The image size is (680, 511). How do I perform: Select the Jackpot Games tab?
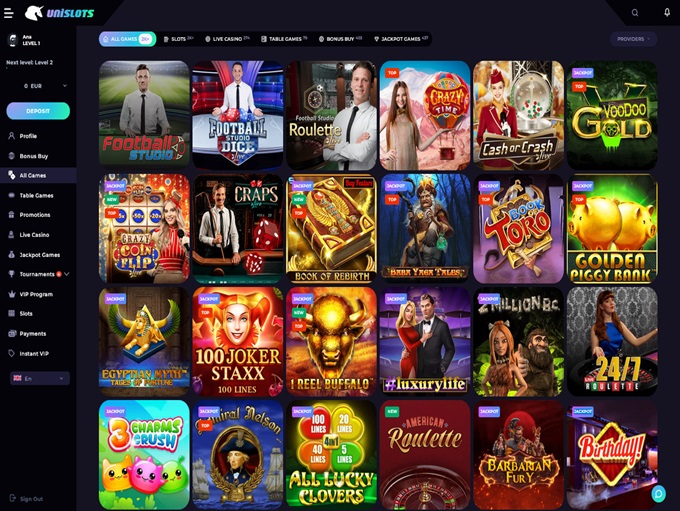401,39
